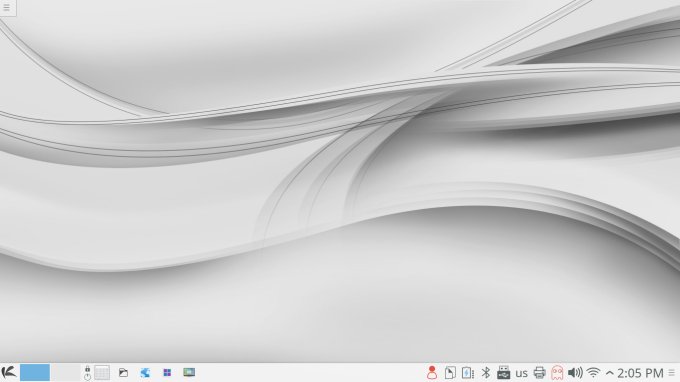Open the printer tray icon
The image size is (680, 382).
(539, 372)
